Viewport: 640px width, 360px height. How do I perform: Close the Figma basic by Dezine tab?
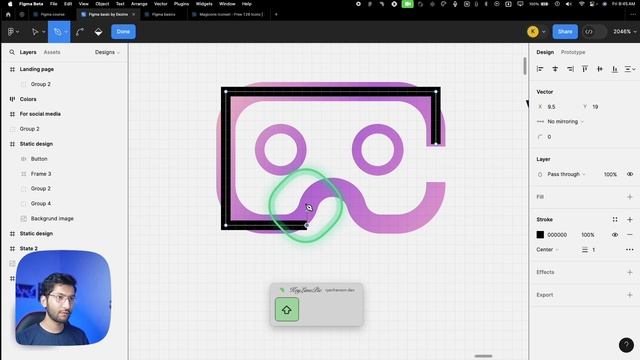click(133, 14)
